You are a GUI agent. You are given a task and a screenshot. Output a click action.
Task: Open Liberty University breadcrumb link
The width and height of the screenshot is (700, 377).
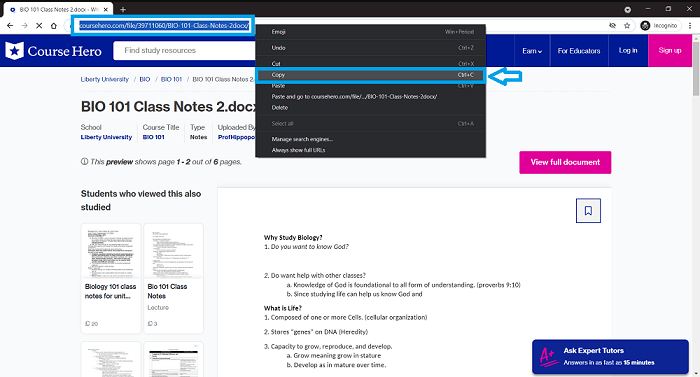point(104,79)
